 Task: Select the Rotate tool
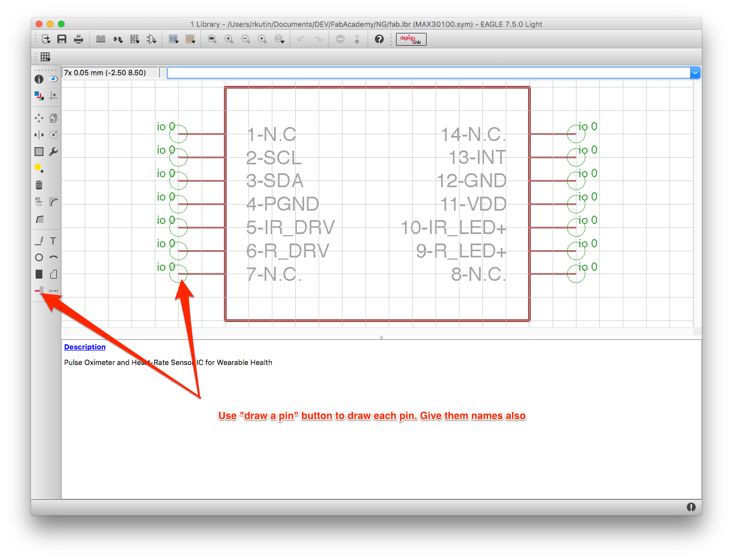tap(53, 135)
